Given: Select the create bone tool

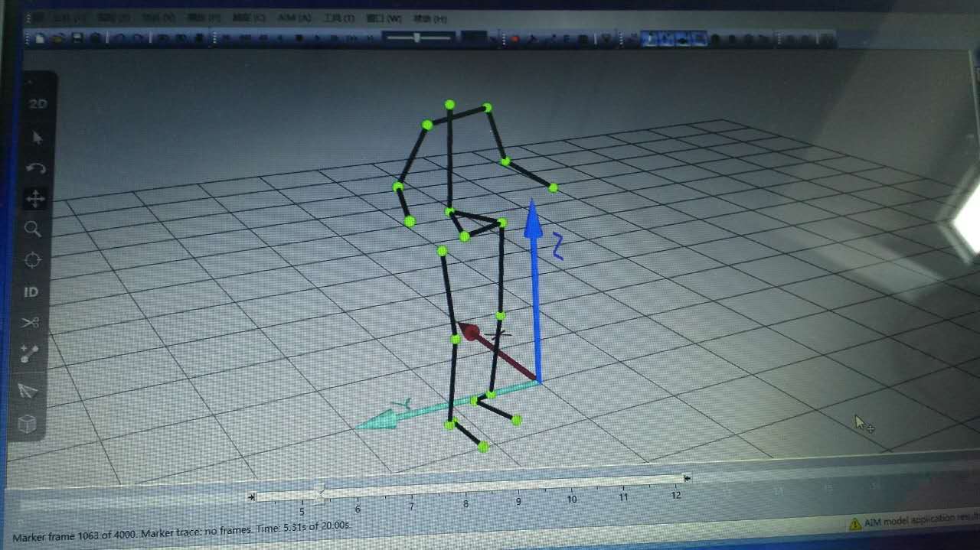Looking at the screenshot, I should point(29,354).
